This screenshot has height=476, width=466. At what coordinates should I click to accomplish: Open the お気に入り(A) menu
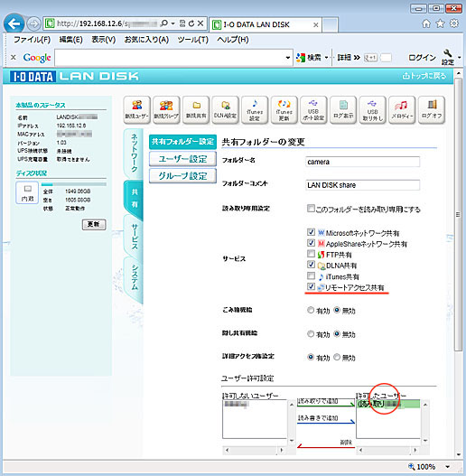tap(146, 40)
